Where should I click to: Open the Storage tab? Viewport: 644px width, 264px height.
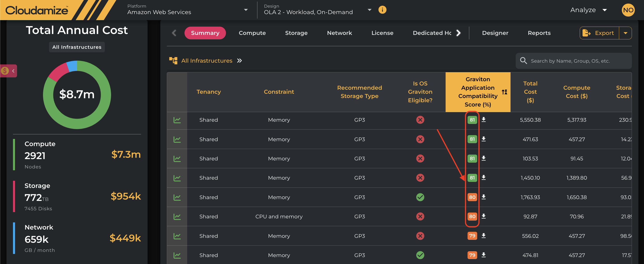[296, 33]
